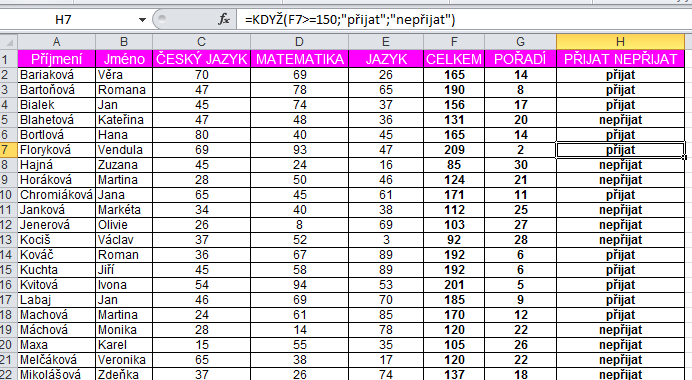Screen dimensions: 692x380
Task: Click the pink PŘIJAT NEPŘIJAT header cell
Action: click(x=620, y=59)
